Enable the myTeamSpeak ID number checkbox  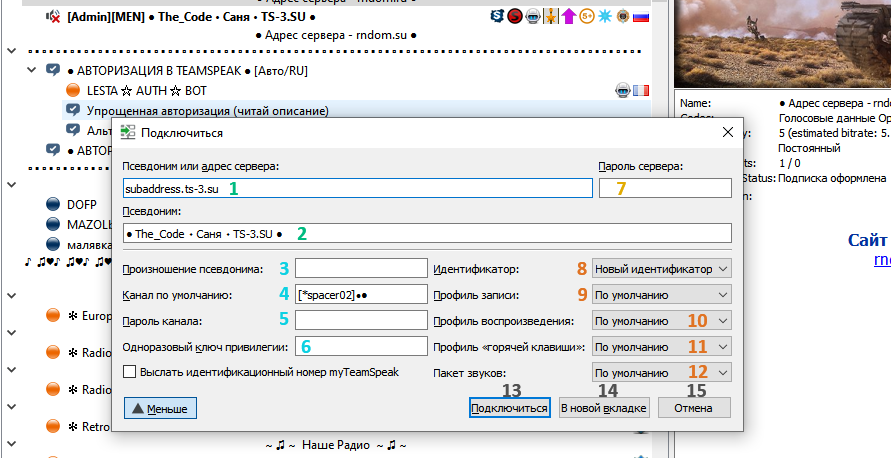pyautogui.click(x=129, y=372)
